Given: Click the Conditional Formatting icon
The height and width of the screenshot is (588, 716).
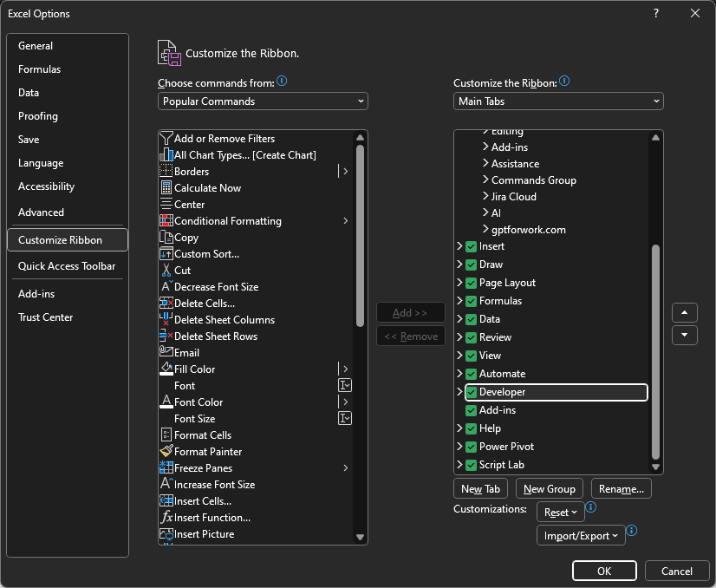Looking at the screenshot, I should [166, 221].
